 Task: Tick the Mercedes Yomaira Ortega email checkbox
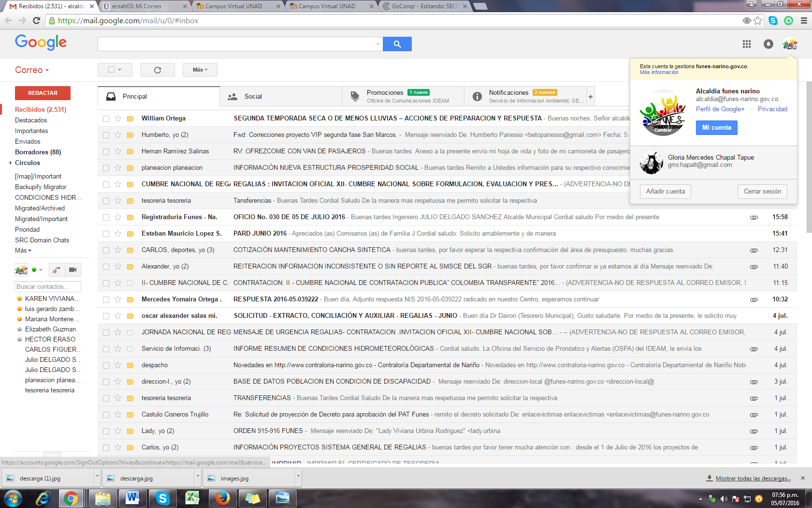click(106, 299)
